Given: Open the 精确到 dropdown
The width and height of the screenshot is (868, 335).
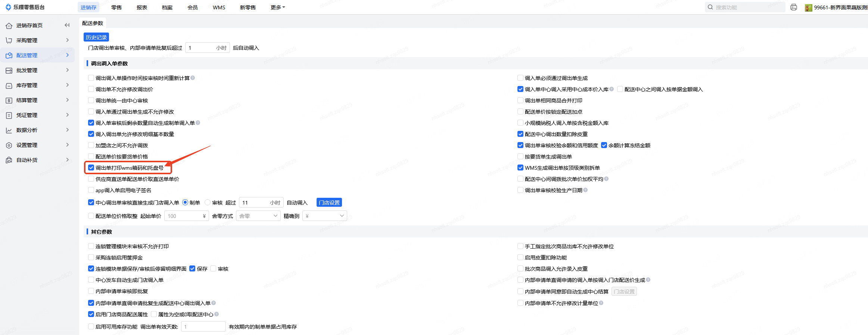Looking at the screenshot, I should pyautogui.click(x=324, y=216).
